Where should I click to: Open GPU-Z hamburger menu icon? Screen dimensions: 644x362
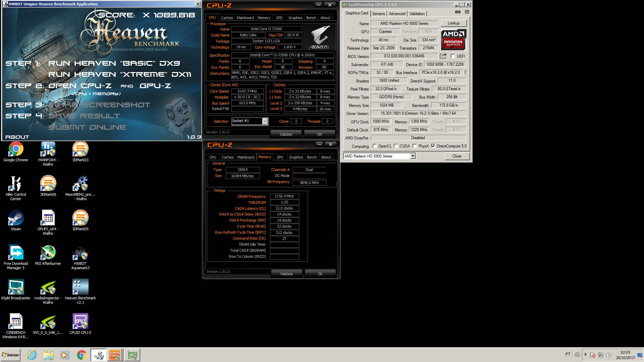[x=467, y=12]
